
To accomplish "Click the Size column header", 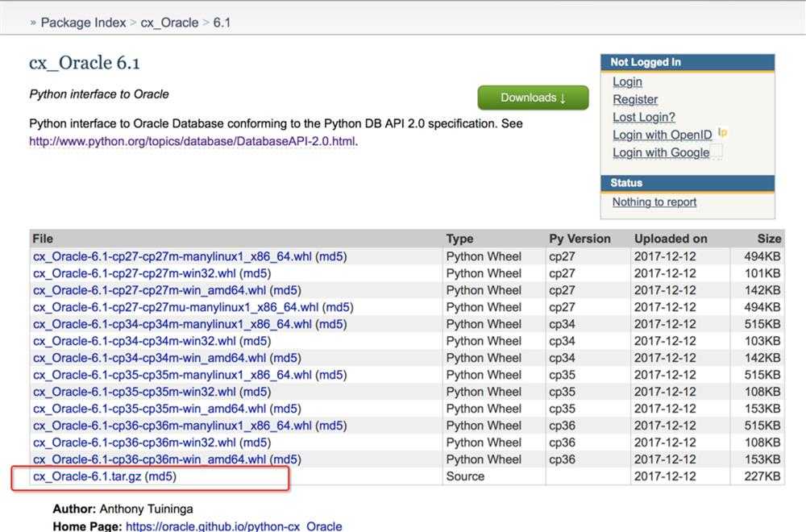I will pyautogui.click(x=769, y=239).
